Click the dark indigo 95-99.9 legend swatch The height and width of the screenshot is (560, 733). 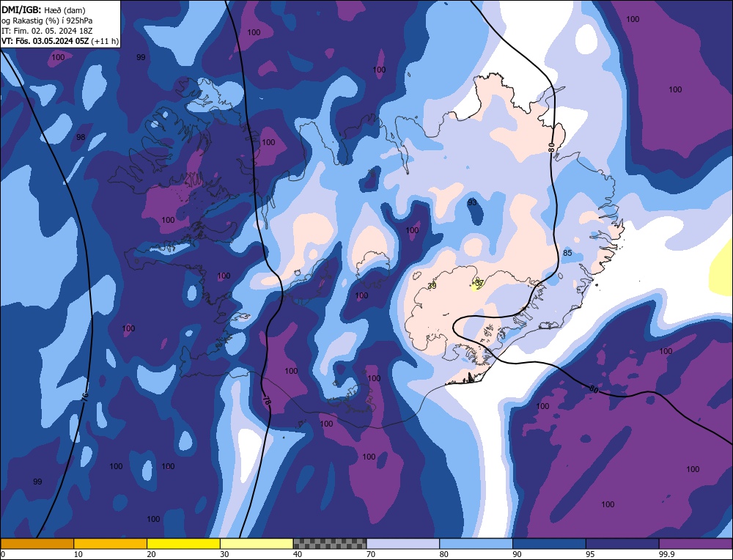[622, 544]
